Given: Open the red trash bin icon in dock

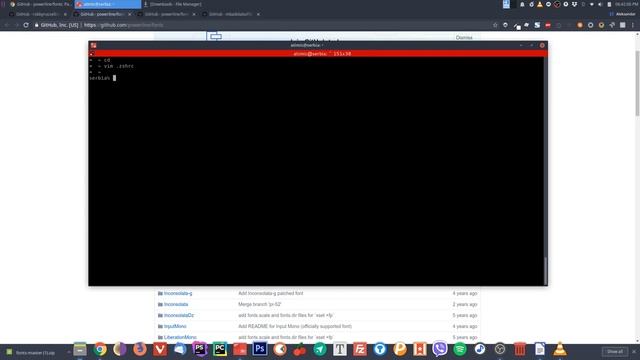Looking at the screenshot, I should pyautogui.click(x=520, y=349).
